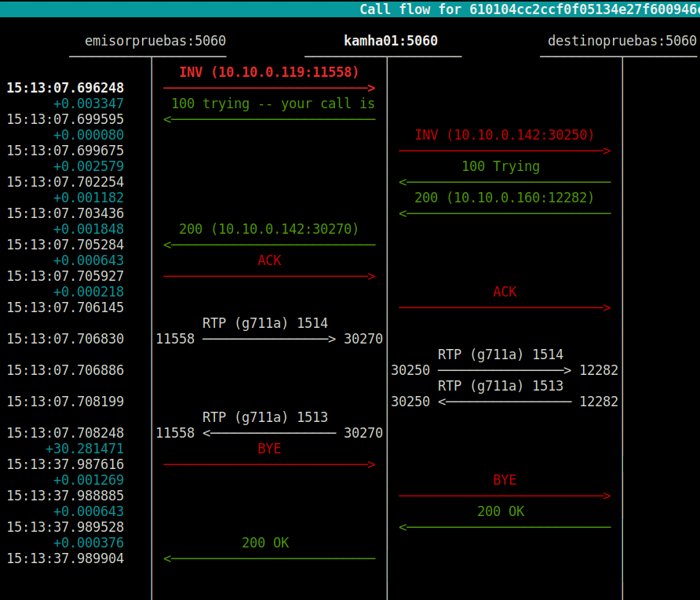
Task: Click timestamp 15:13:07.696248
Action: [65, 88]
